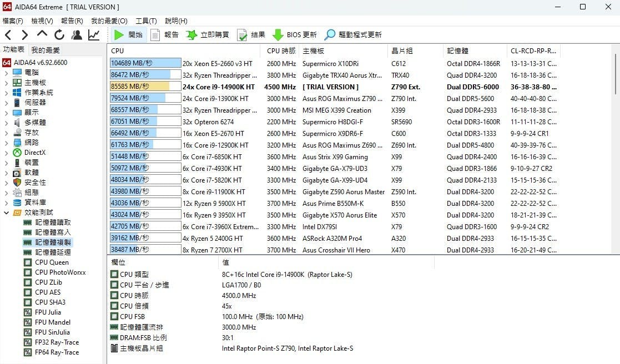Expand the DirectX tree node

[6, 153]
